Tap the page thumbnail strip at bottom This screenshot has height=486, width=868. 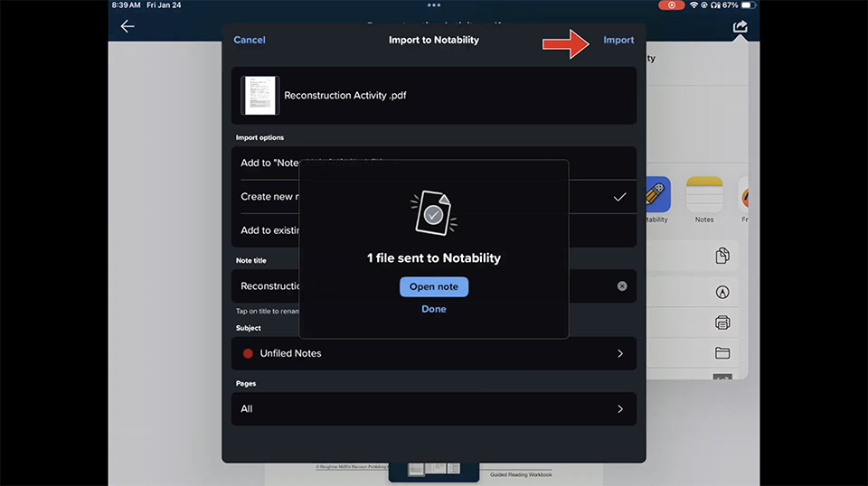(x=434, y=470)
